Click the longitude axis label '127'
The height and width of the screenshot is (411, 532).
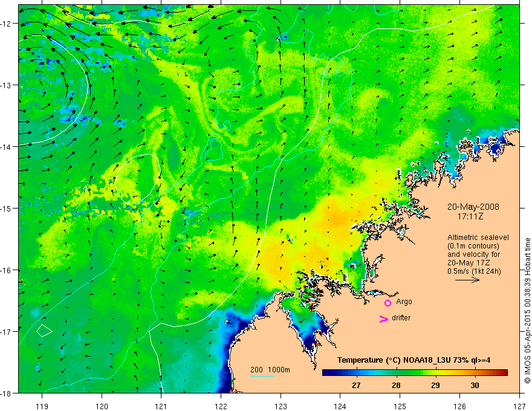(519, 406)
